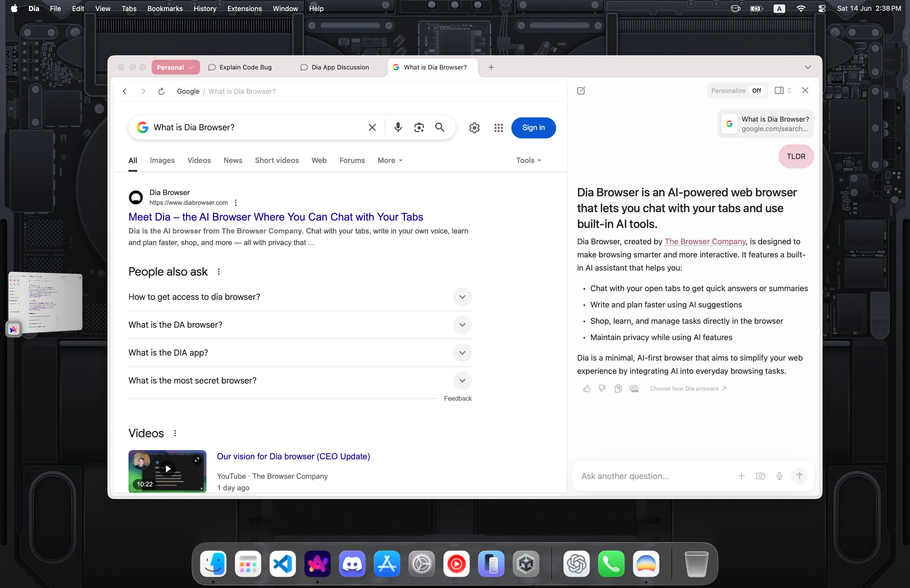The width and height of the screenshot is (910, 588).
Task: Send the question with arrow button
Action: click(x=799, y=476)
